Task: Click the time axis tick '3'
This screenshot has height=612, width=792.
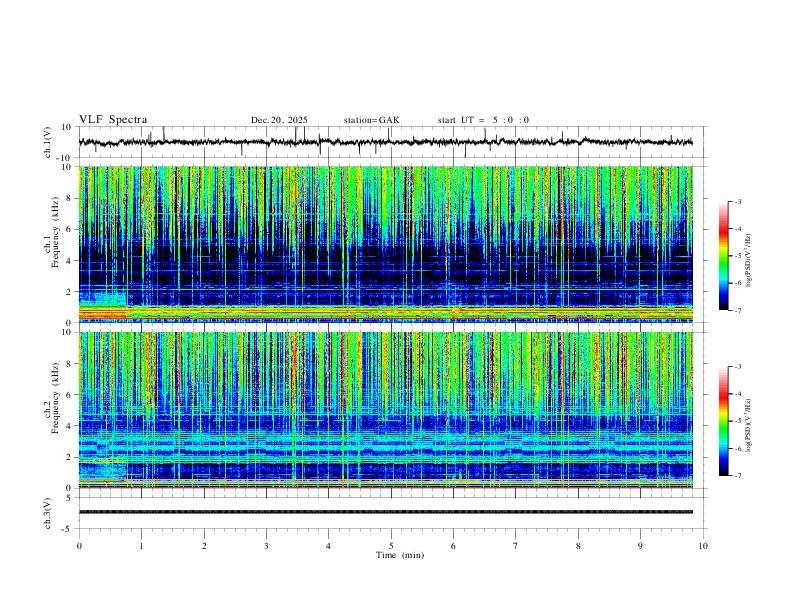Action: pyautogui.click(x=266, y=546)
